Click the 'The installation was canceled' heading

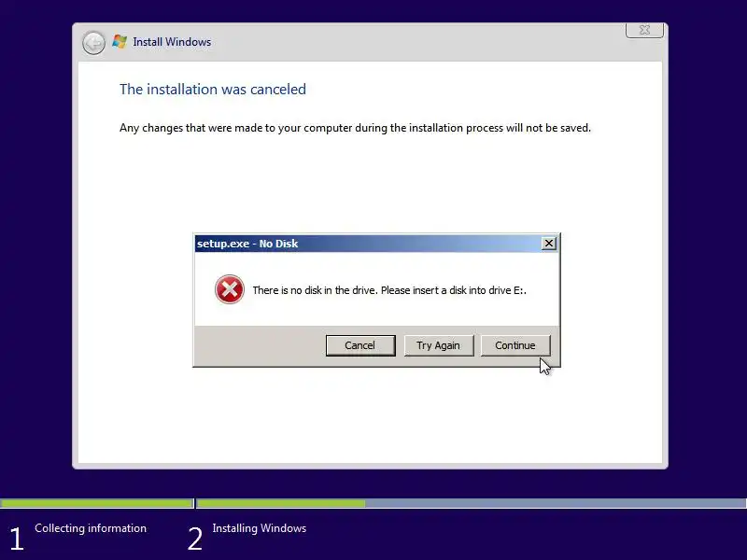point(213,89)
